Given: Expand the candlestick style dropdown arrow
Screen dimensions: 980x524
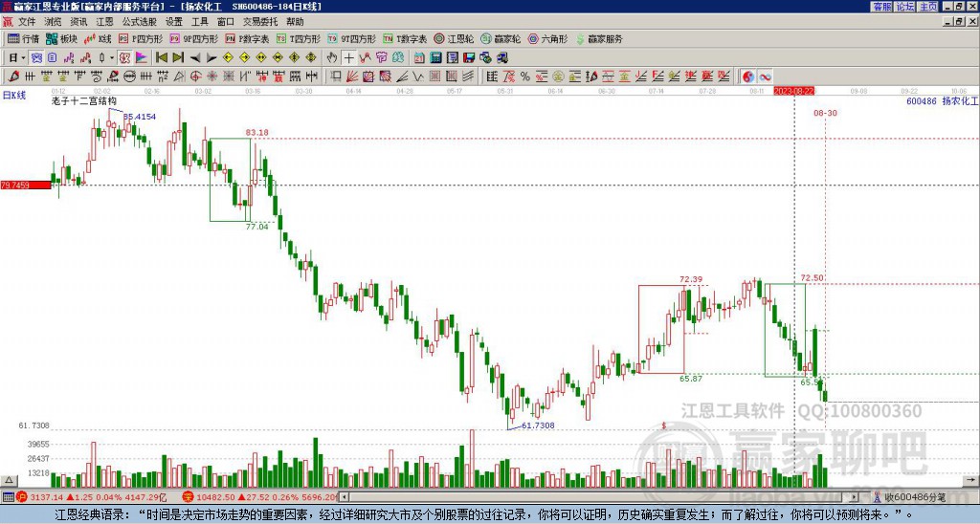Looking at the screenshot, I should coord(112,58).
